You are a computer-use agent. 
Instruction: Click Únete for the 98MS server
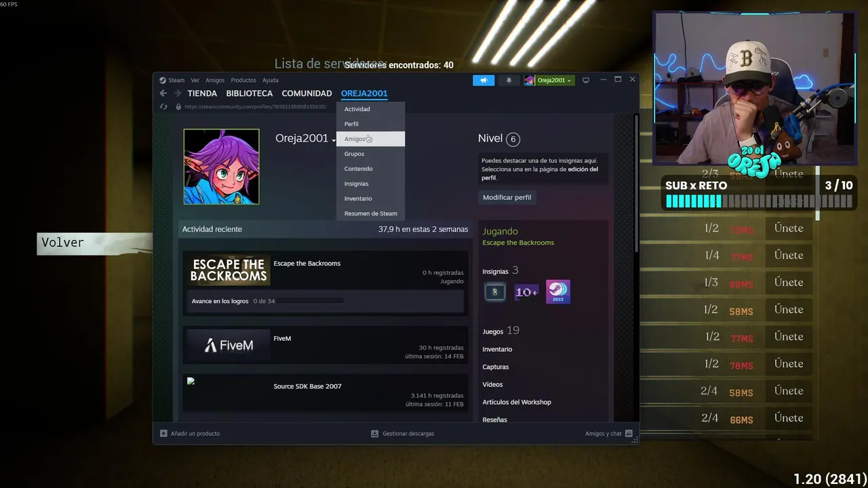click(789, 283)
